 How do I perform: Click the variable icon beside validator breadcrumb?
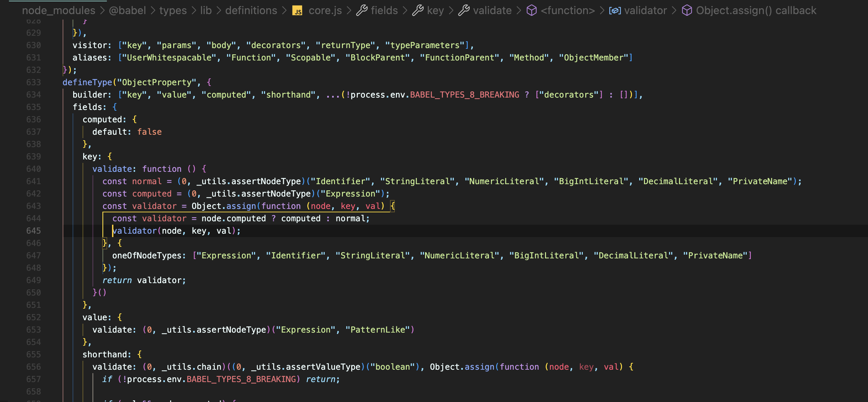coord(615,11)
